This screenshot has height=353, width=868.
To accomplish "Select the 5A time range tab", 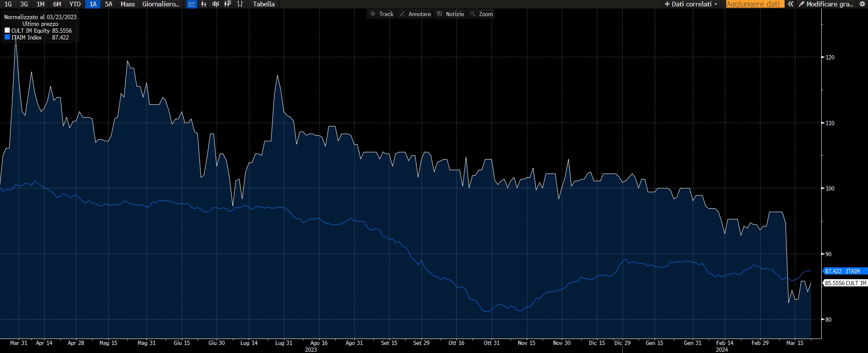I will pos(109,4).
